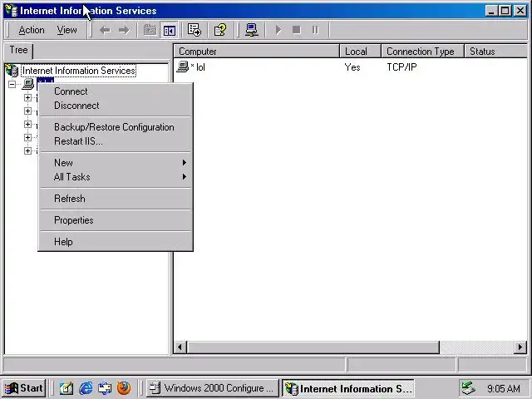
Task: Sort by the Computer column header
Action: click(x=257, y=52)
